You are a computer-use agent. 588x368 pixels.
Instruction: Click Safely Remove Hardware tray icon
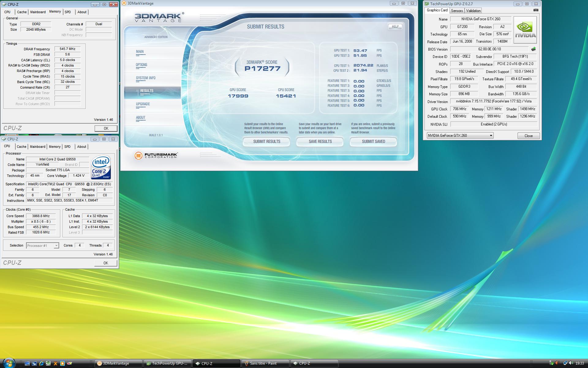(x=552, y=363)
